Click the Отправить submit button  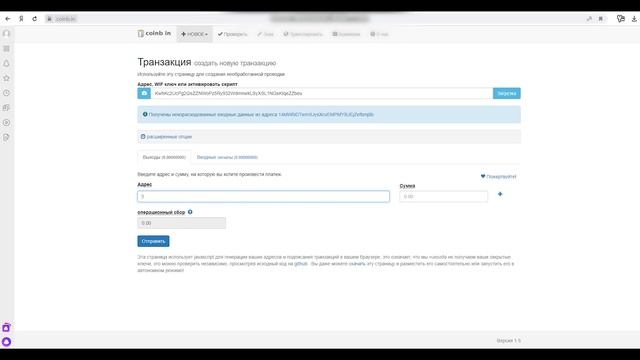[153, 241]
